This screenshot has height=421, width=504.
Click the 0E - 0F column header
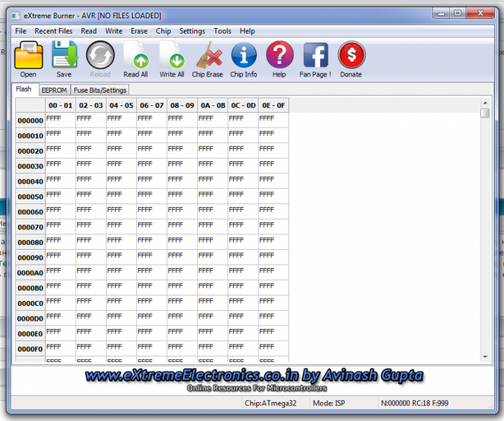coord(274,105)
